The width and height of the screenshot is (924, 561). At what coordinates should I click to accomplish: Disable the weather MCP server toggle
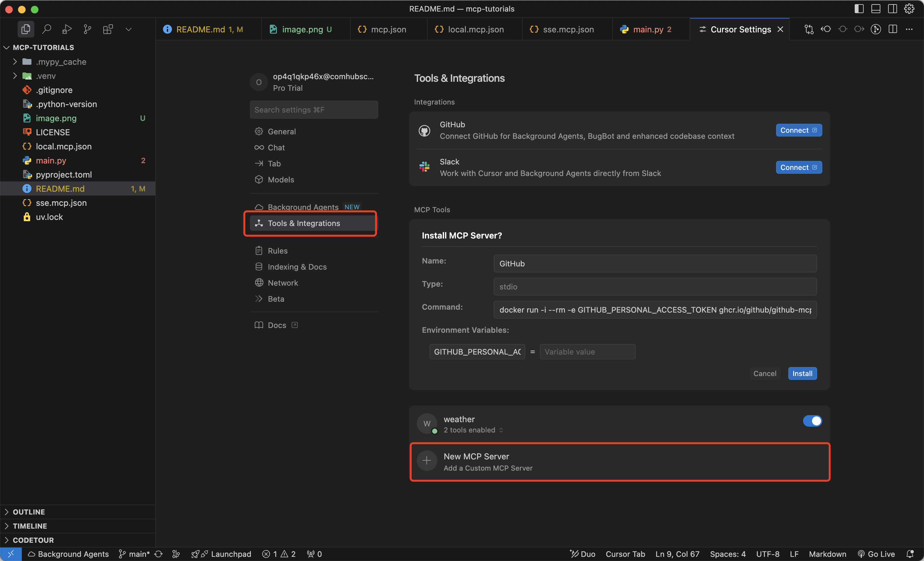812,421
